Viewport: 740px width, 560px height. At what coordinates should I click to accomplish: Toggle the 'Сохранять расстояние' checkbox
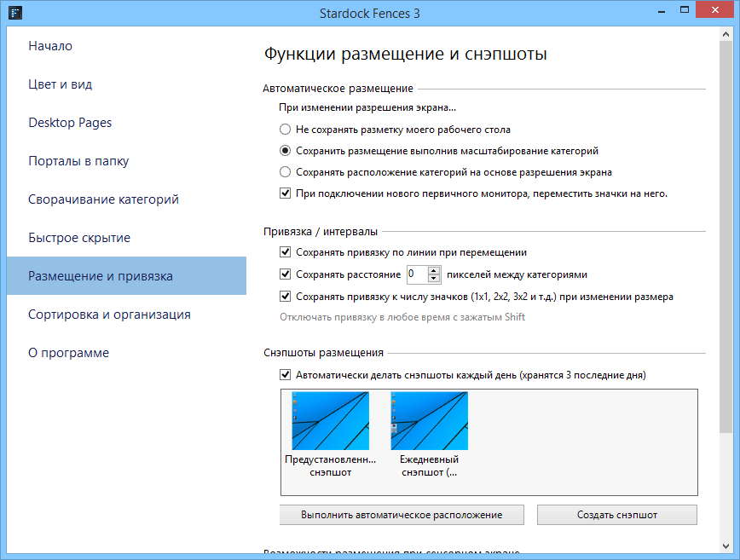[x=285, y=274]
